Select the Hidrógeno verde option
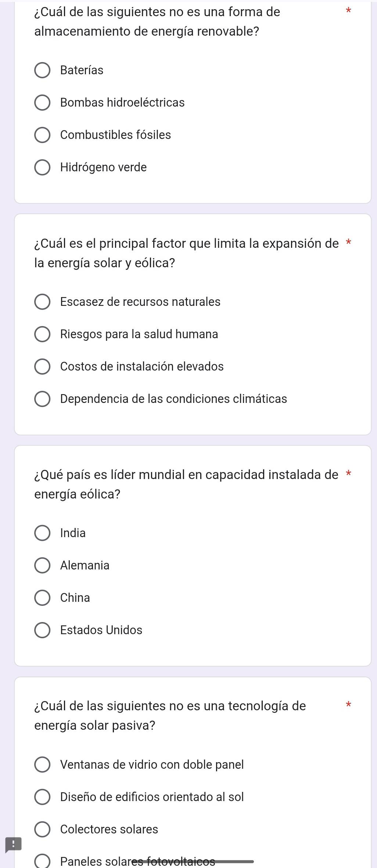 [43, 168]
